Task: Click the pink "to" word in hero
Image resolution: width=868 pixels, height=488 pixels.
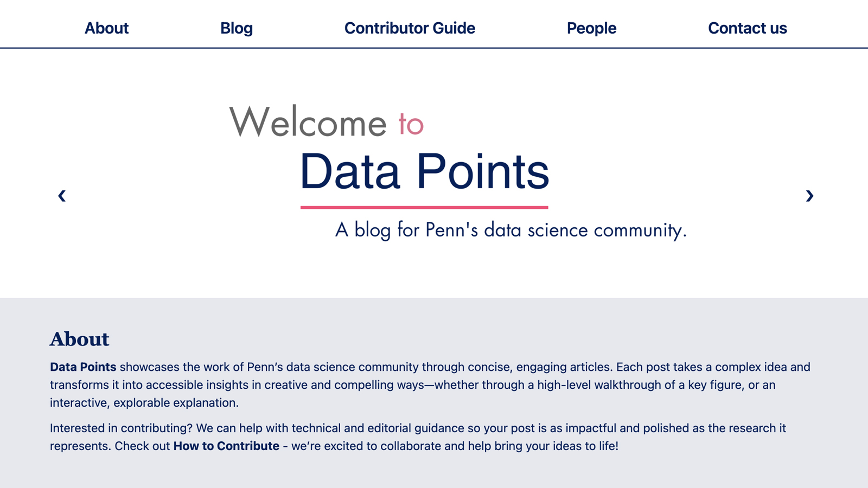Action: pos(411,124)
